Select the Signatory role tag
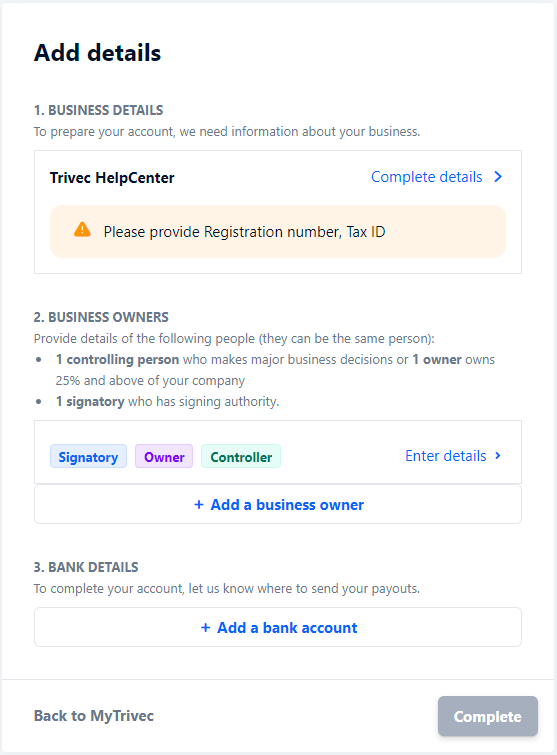Screen dimensions: 557x755 (88, 456)
